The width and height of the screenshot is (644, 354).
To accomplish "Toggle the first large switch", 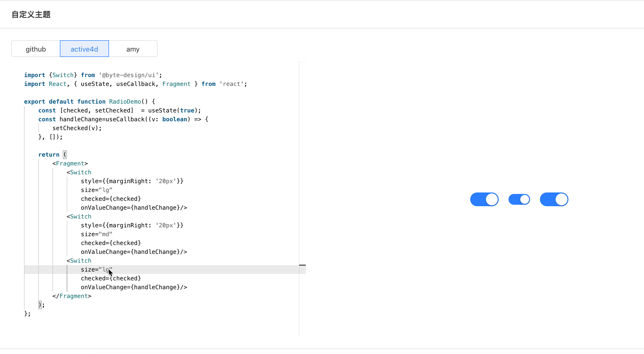I will click(484, 200).
